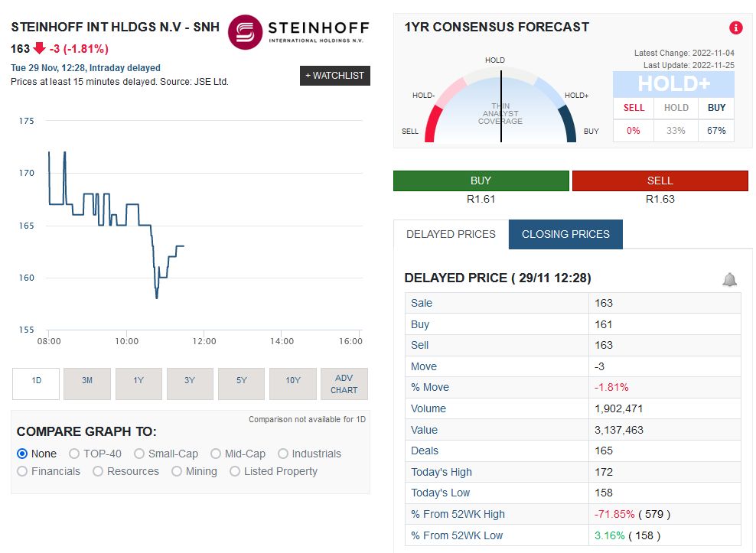Image resolution: width=756 pixels, height=553 pixels.
Task: Select the Listed Property comparison option
Action: (235, 471)
